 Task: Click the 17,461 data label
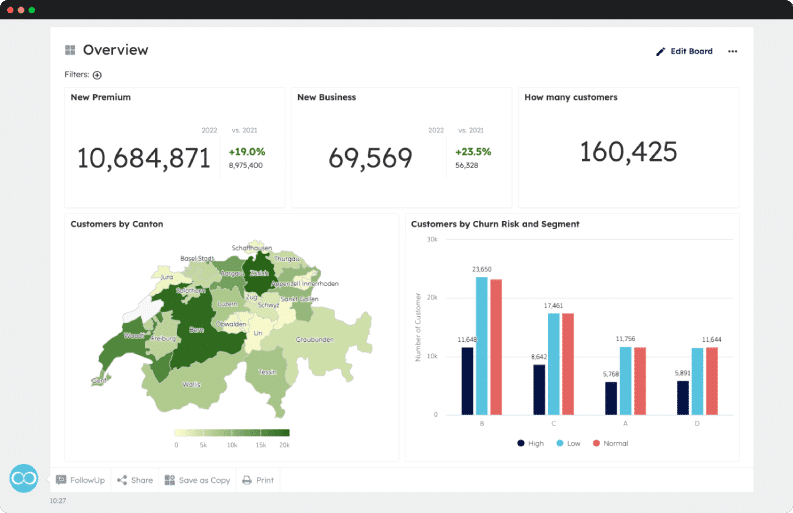click(553, 306)
